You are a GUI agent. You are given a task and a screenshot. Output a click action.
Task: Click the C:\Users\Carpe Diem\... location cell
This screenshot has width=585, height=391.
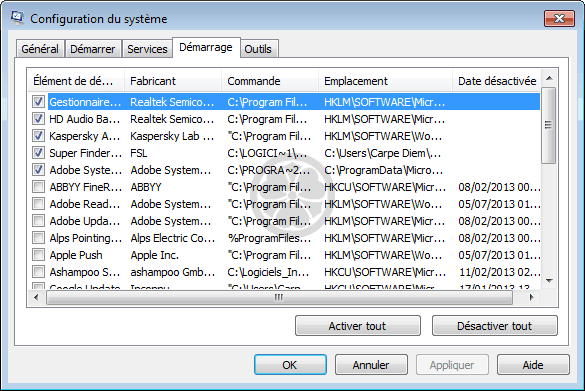(382, 153)
